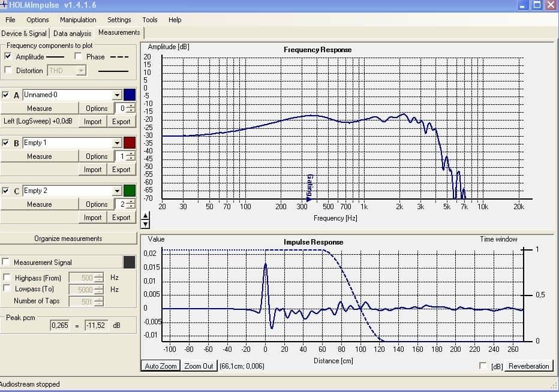Image resolution: width=559 pixels, height=392 pixels.
Task: Click Import for slot A
Action: point(93,122)
